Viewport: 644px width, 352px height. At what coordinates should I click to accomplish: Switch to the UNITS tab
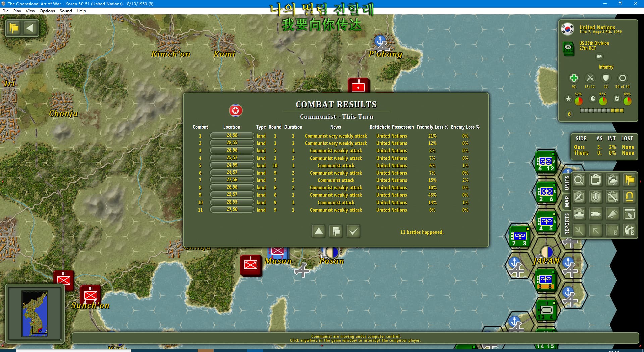[567, 183]
